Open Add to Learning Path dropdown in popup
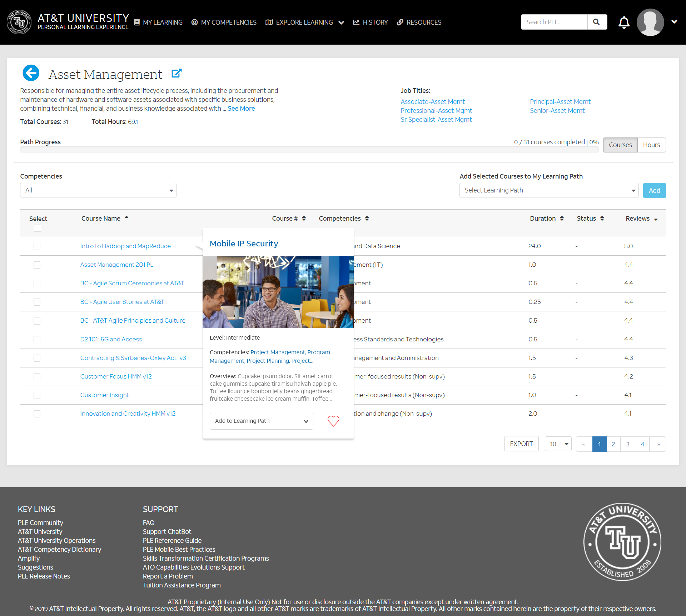The width and height of the screenshot is (686, 616). tap(261, 421)
